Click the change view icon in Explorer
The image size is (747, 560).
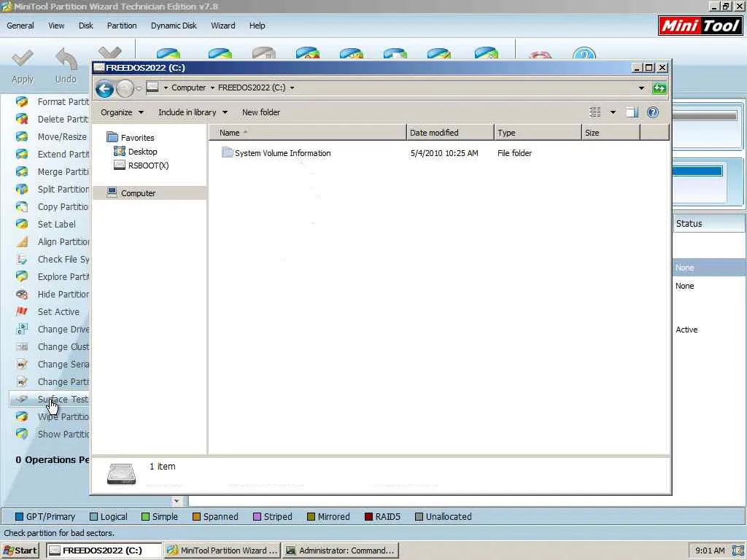tap(595, 112)
